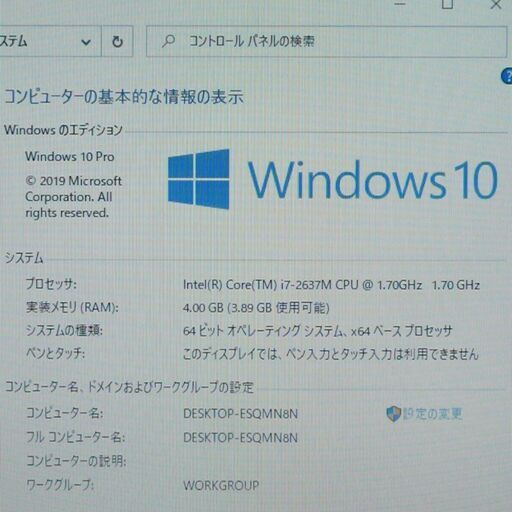Select the 64 ビット system type value
This screenshot has height=512, width=512.
[317, 331]
